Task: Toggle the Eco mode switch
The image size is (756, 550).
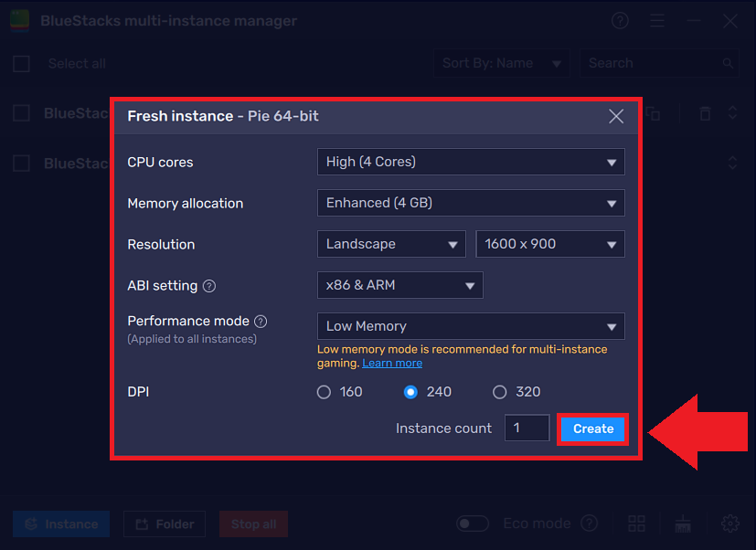Action: tap(473, 524)
